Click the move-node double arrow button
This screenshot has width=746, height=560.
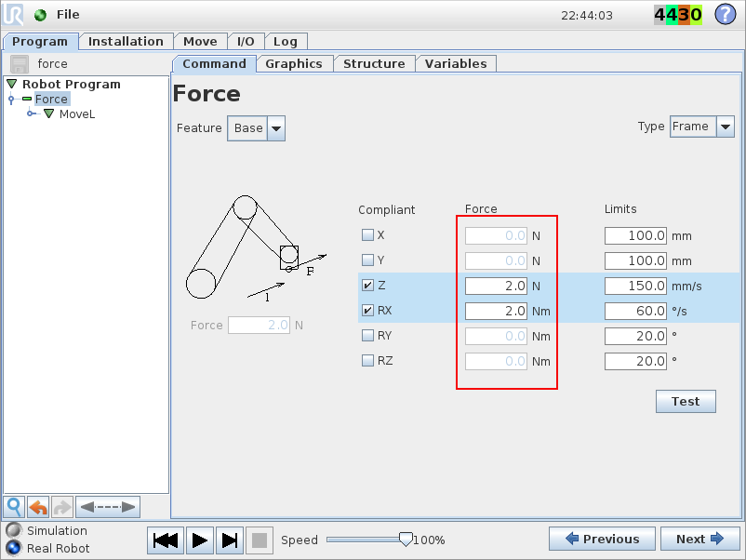[108, 507]
